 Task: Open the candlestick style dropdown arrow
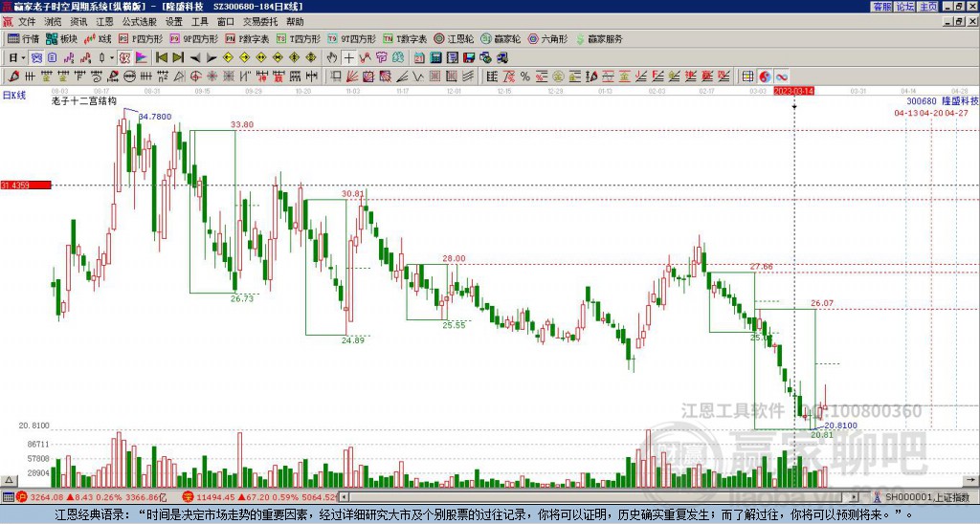(x=112, y=58)
